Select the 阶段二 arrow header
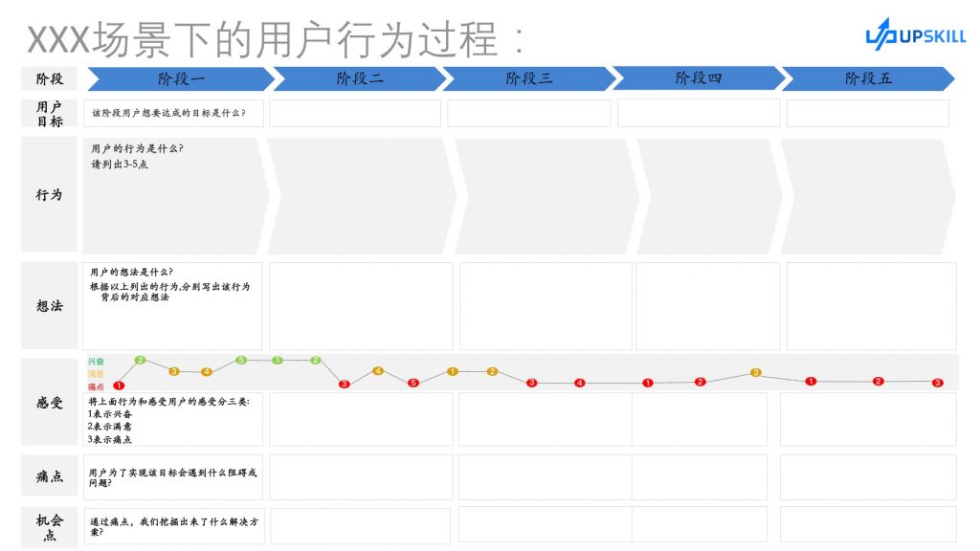This screenshot has height=551, width=980. click(x=360, y=78)
